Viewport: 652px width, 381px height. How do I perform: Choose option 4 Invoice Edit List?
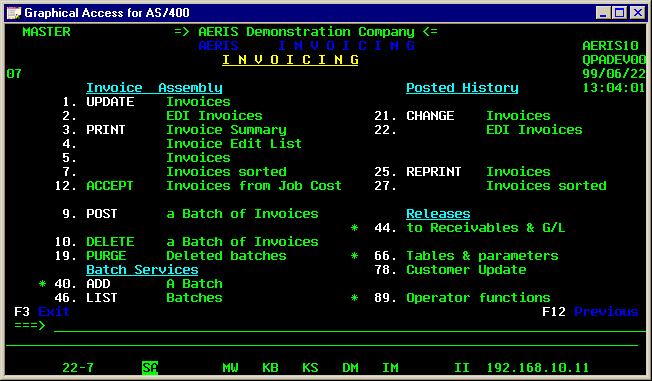coord(182,144)
